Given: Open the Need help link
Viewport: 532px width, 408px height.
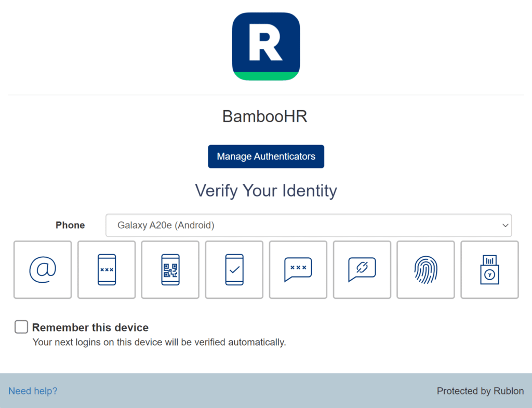Looking at the screenshot, I should [33, 391].
